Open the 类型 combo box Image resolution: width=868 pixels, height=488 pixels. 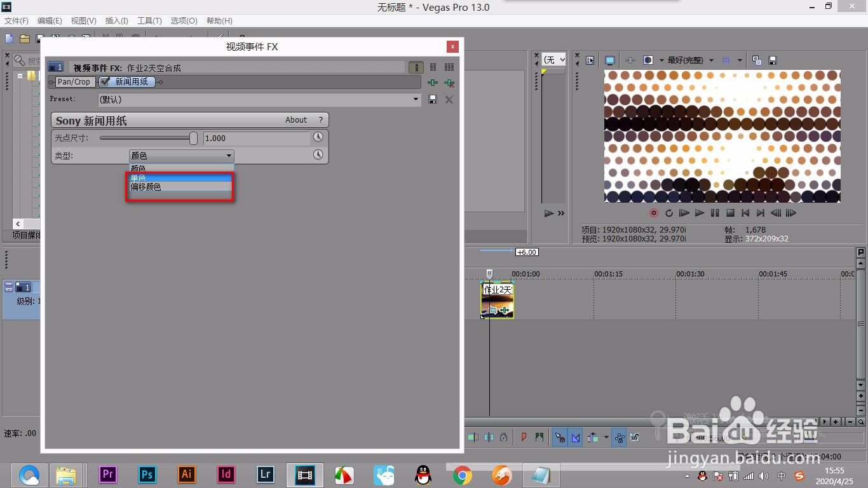point(181,155)
